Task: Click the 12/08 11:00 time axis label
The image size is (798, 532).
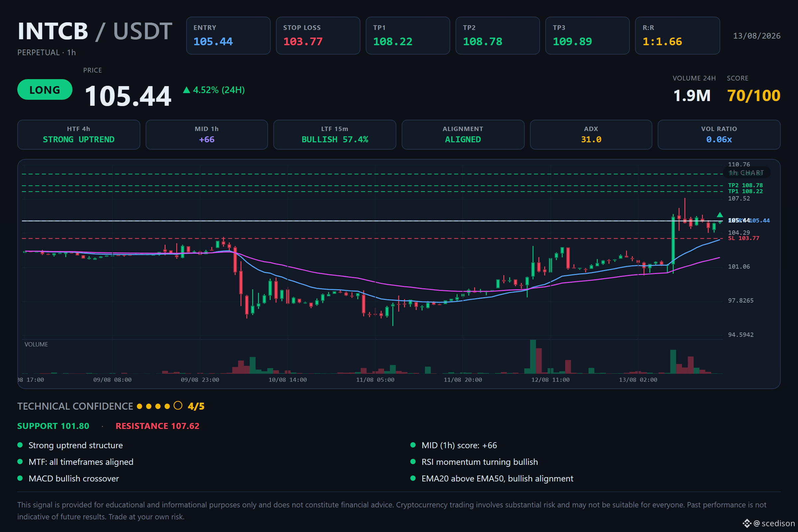Action: 550,380
